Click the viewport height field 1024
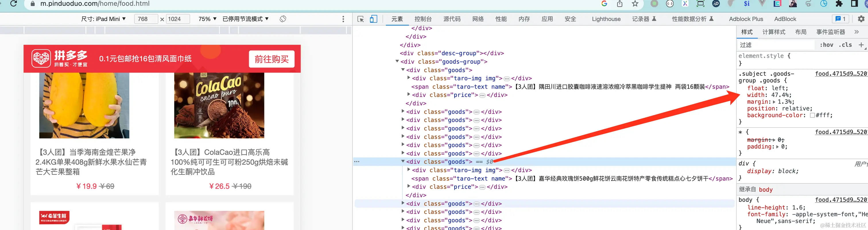This screenshot has height=230, width=868. [x=178, y=19]
